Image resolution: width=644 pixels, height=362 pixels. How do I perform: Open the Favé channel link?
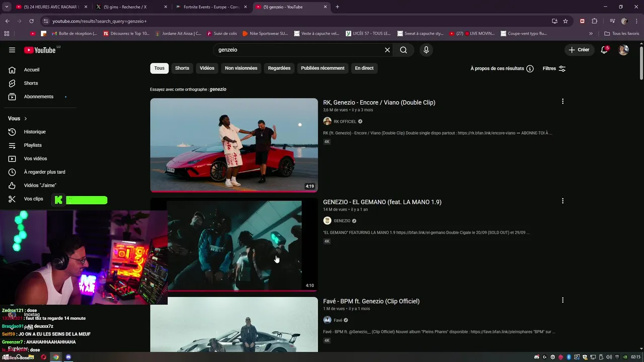point(338,320)
